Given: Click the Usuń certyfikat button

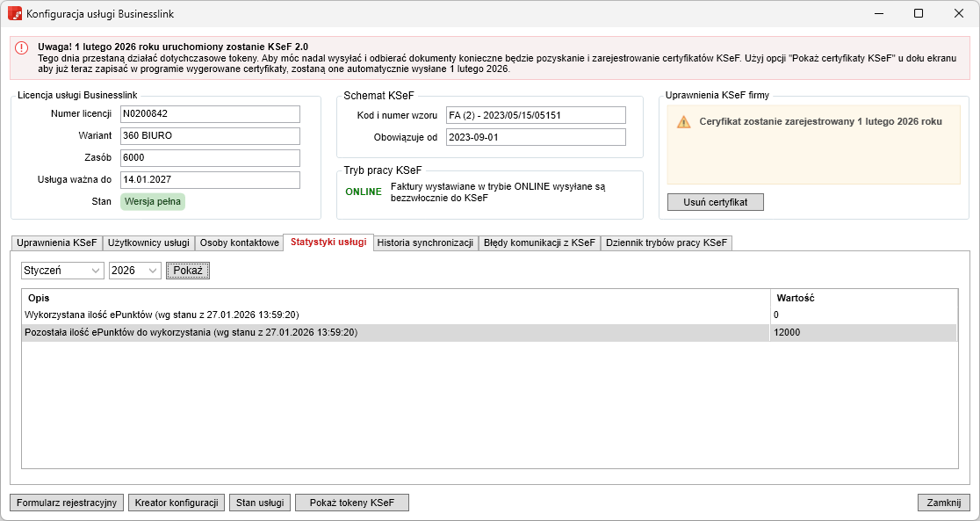Looking at the screenshot, I should coord(716,202).
